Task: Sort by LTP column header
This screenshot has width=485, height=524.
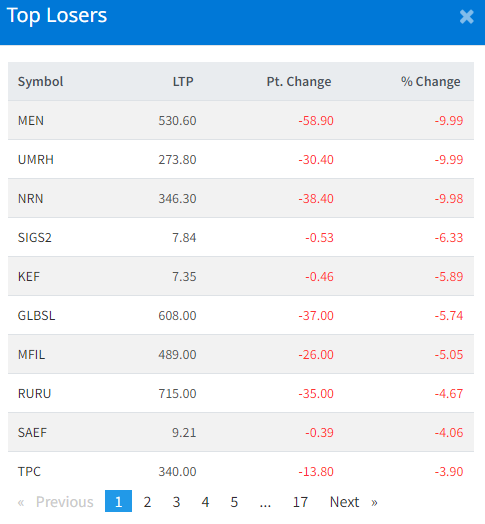Action: click(183, 82)
